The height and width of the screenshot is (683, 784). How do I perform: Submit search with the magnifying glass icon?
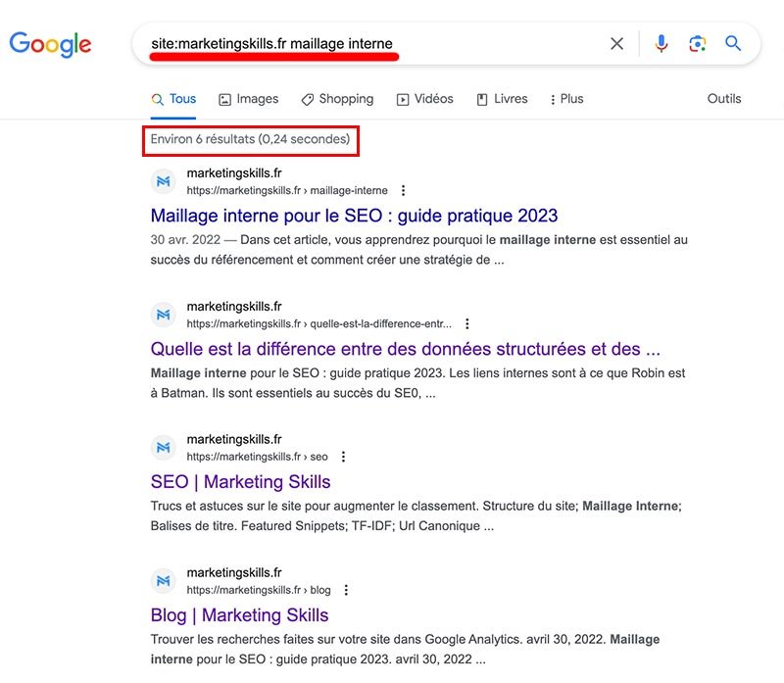(x=733, y=43)
